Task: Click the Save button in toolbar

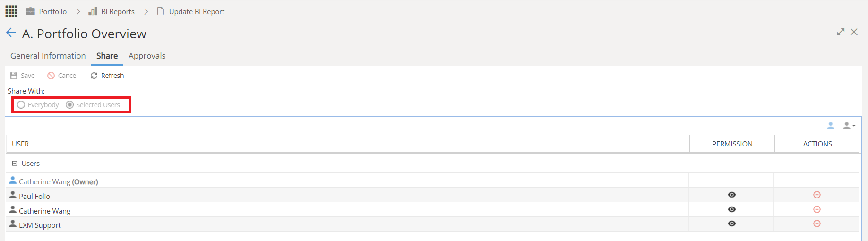Action: (22, 76)
